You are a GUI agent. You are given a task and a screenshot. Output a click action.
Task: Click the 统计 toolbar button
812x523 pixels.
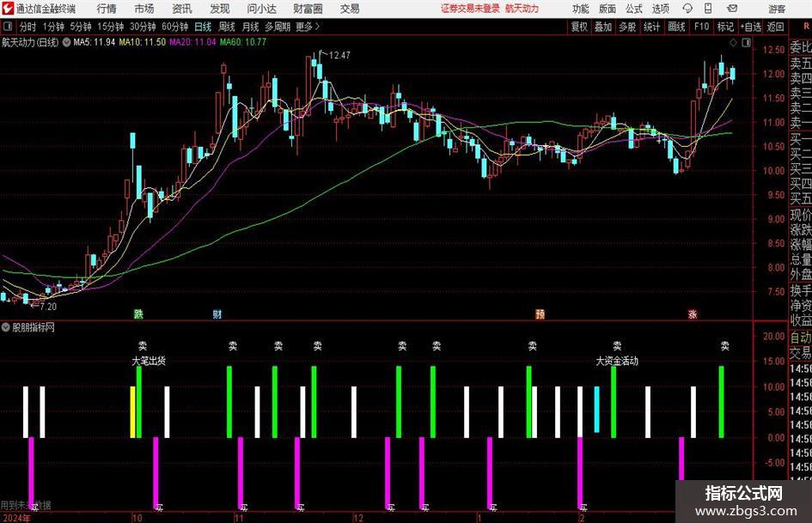pyautogui.click(x=651, y=27)
